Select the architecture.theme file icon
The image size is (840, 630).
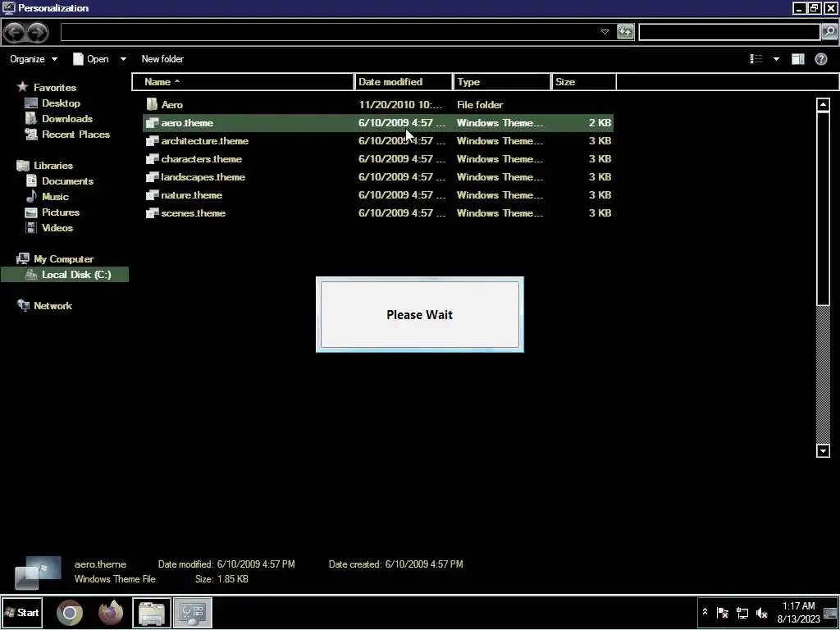coord(152,141)
